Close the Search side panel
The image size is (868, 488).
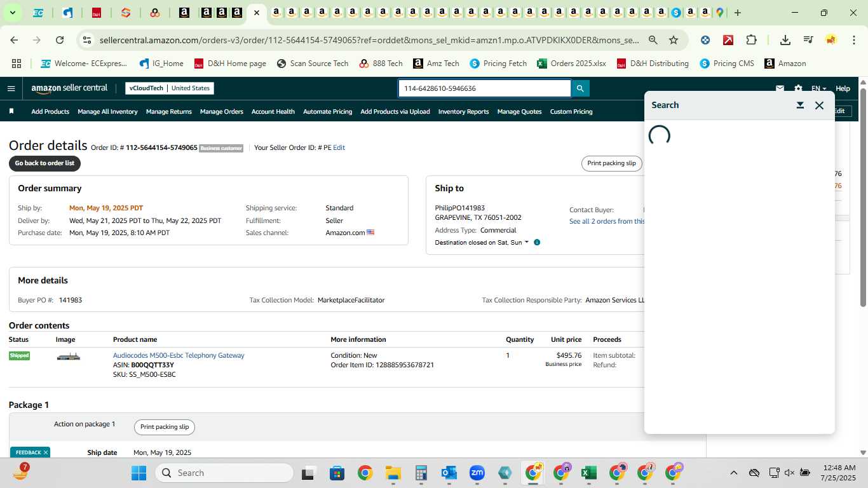(820, 105)
